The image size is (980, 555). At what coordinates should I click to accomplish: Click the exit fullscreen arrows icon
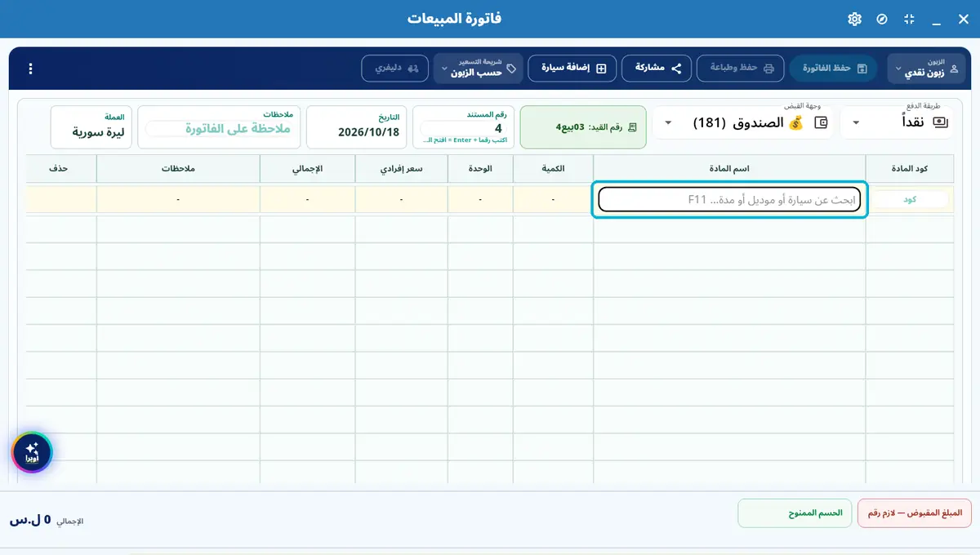[x=909, y=19]
